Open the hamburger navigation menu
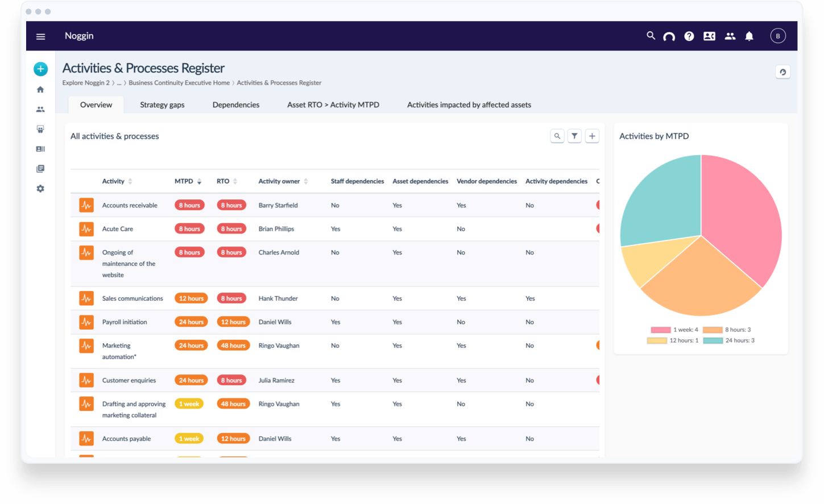This screenshot has height=504, width=824. click(x=40, y=36)
